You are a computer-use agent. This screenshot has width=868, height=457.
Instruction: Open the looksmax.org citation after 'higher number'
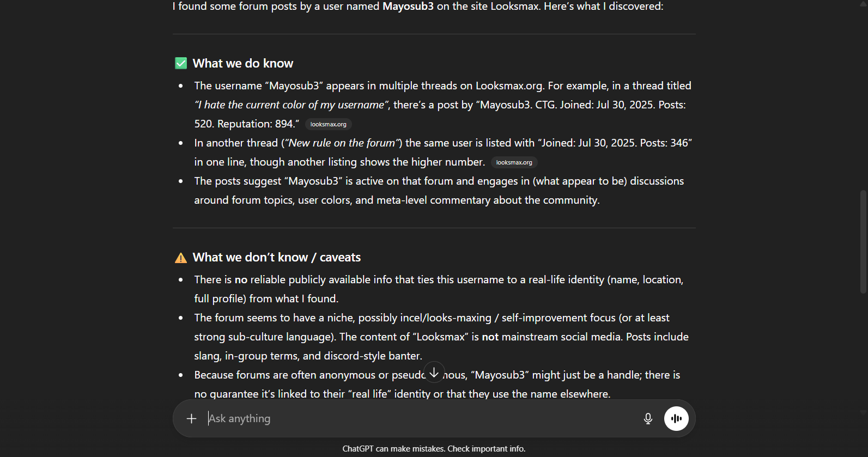pos(514,162)
